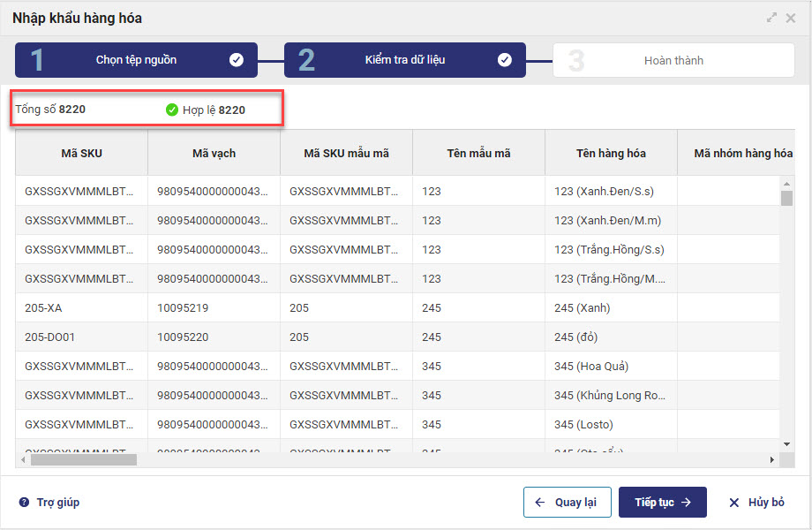
Task: Go to step 3 Hoàn thành
Action: pos(673,61)
